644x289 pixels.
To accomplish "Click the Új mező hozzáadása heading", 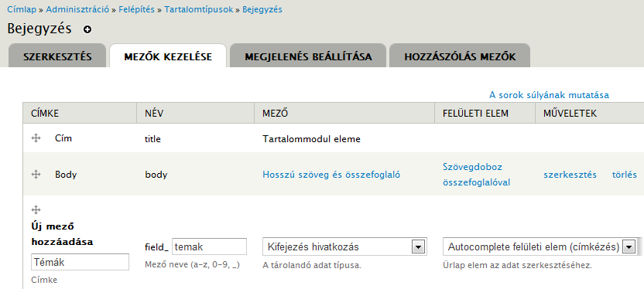I will click(x=62, y=234).
